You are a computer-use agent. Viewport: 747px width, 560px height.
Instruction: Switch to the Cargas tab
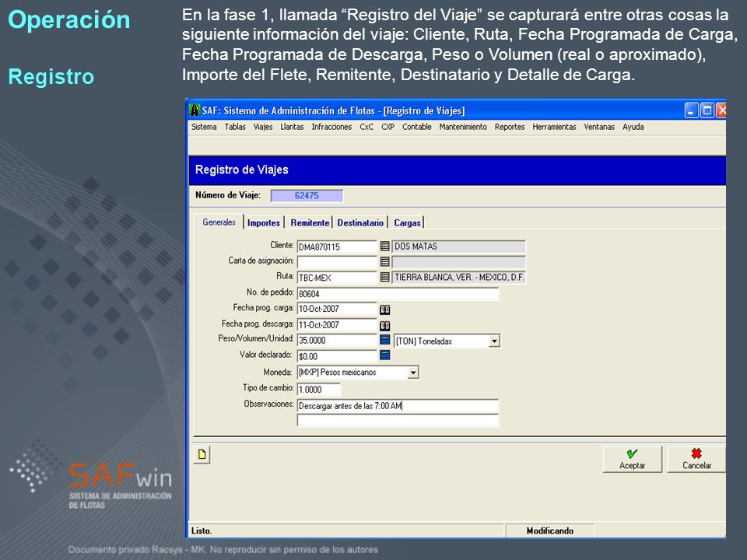click(407, 222)
